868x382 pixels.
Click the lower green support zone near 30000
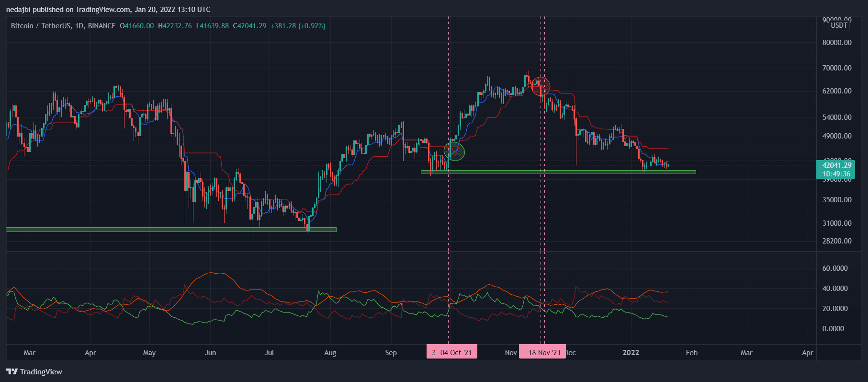[171, 230]
